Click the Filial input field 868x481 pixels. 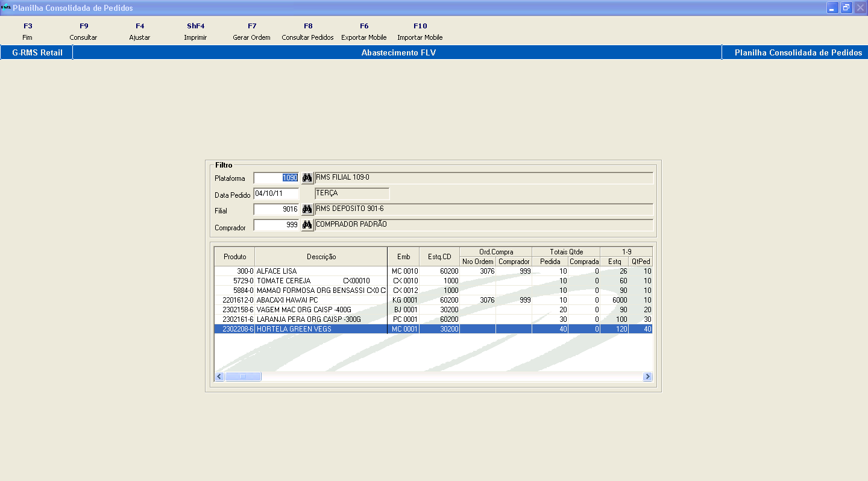point(277,209)
